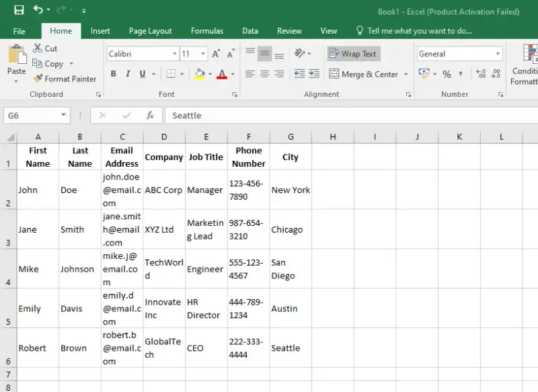The height and width of the screenshot is (392, 538).
Task: Open Number format dialog launcher
Action: coord(500,95)
